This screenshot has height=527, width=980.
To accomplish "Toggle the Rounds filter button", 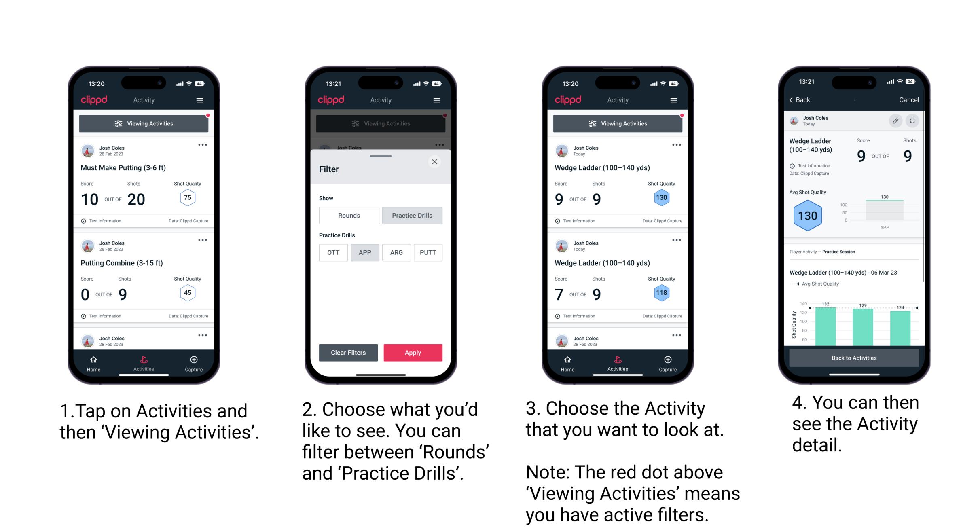I will [x=349, y=216].
